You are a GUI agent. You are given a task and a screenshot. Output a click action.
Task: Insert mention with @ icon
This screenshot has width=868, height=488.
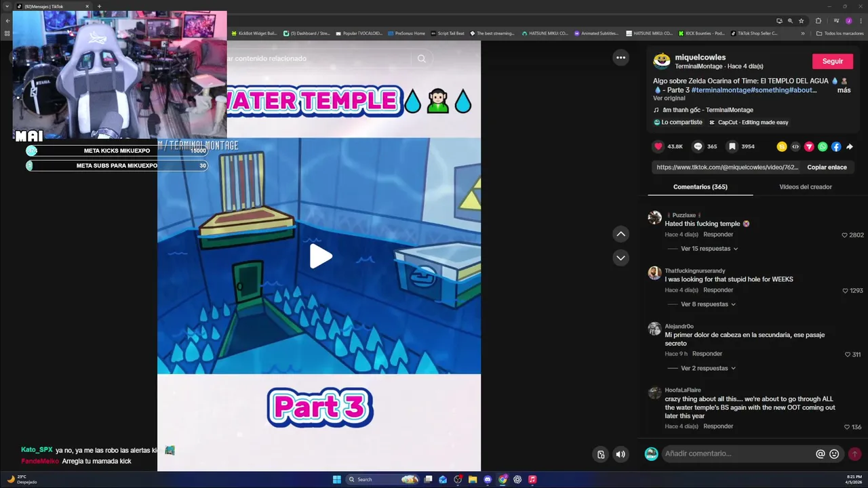tap(821, 454)
